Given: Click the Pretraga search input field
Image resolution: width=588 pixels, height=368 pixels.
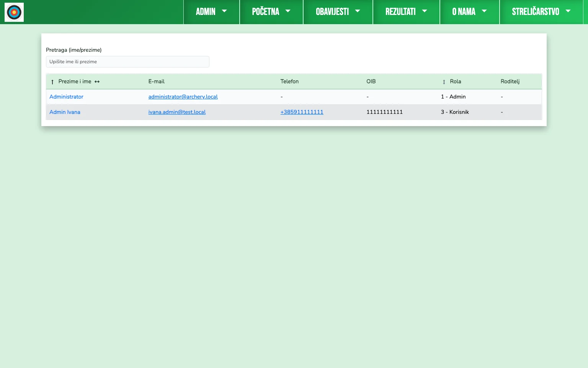Looking at the screenshot, I should point(127,62).
